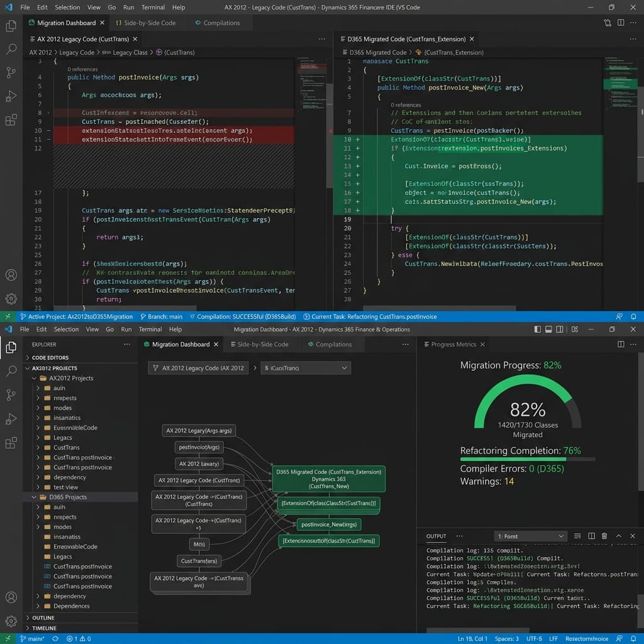Open the Selection menu in the bottom window
Image resolution: width=644 pixels, height=644 pixels.
point(66,330)
